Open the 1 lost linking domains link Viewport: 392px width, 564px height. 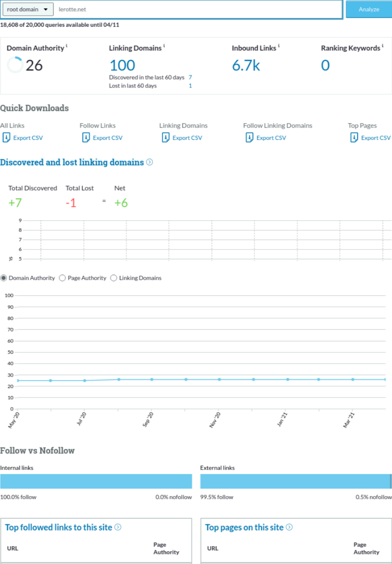pyautogui.click(x=190, y=86)
